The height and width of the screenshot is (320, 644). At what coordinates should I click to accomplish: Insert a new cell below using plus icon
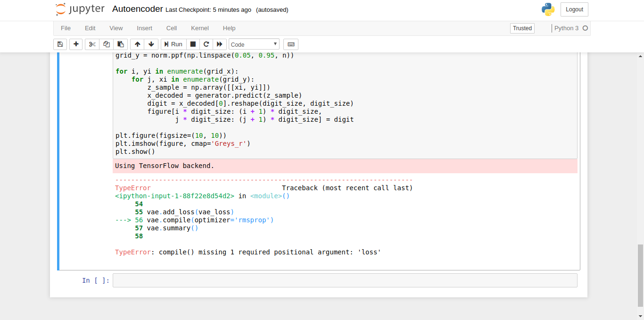click(76, 44)
